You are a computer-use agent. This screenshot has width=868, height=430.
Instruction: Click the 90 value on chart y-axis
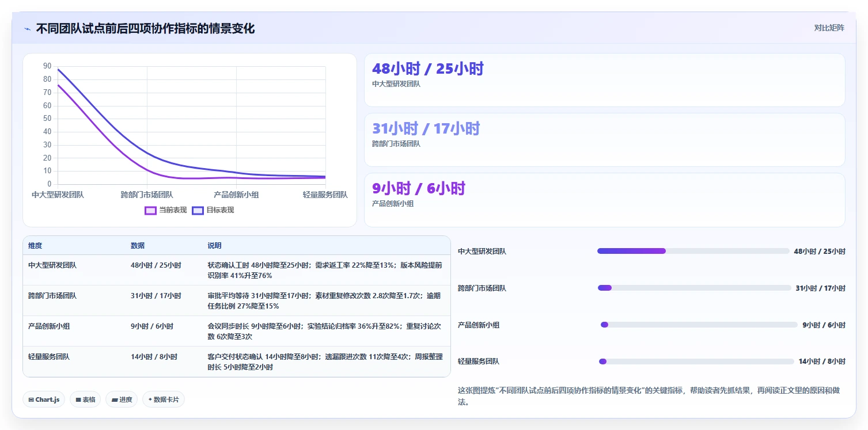point(47,66)
